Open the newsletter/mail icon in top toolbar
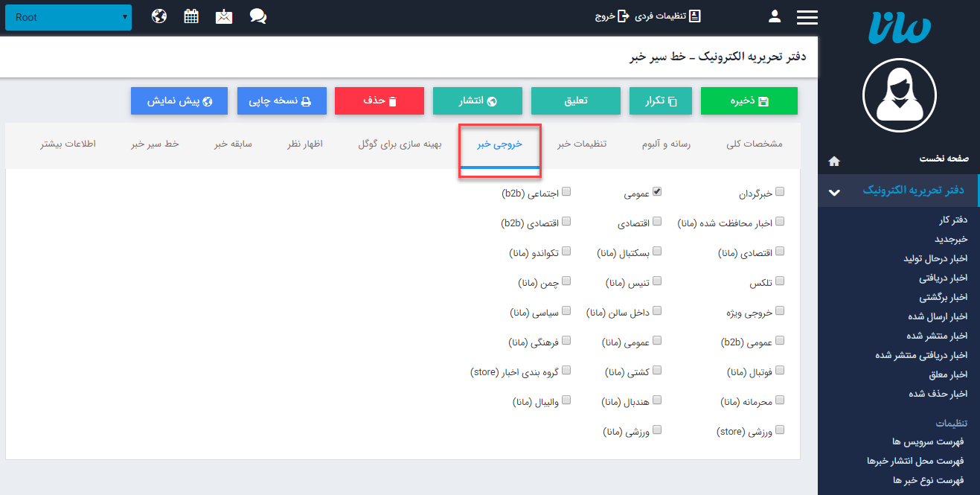Image resolution: width=980 pixels, height=495 pixels. (x=224, y=15)
